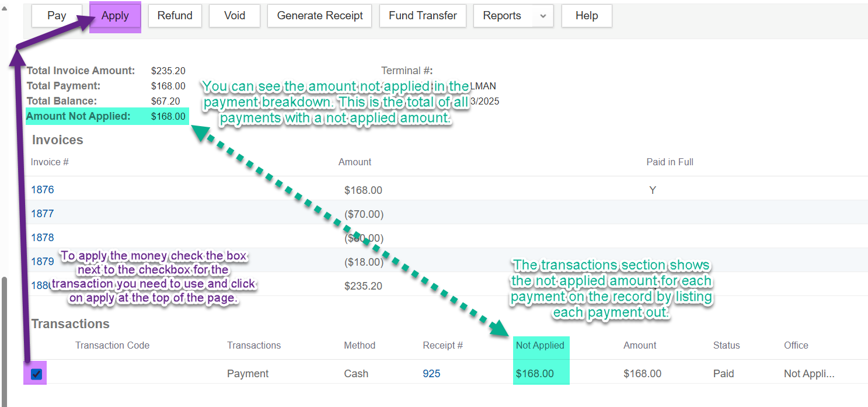
Task: Open invoice 1876 link
Action: click(43, 190)
